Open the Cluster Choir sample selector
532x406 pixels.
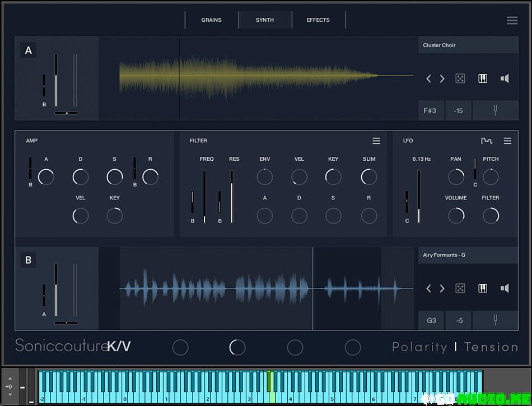(468, 45)
